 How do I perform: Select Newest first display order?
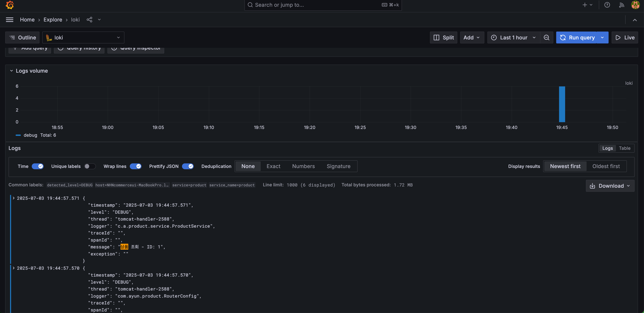click(x=565, y=166)
